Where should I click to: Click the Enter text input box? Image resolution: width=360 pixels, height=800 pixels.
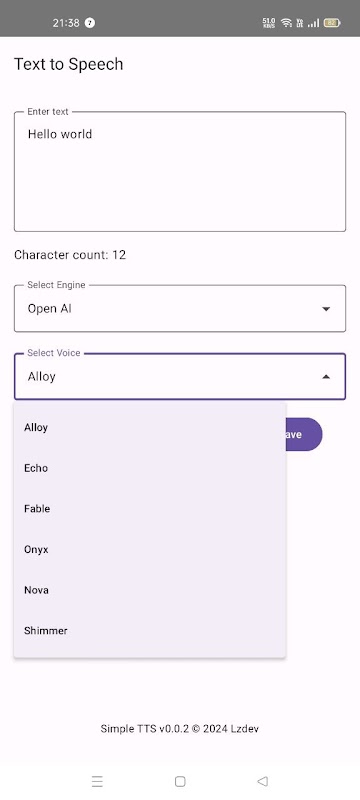[180, 171]
